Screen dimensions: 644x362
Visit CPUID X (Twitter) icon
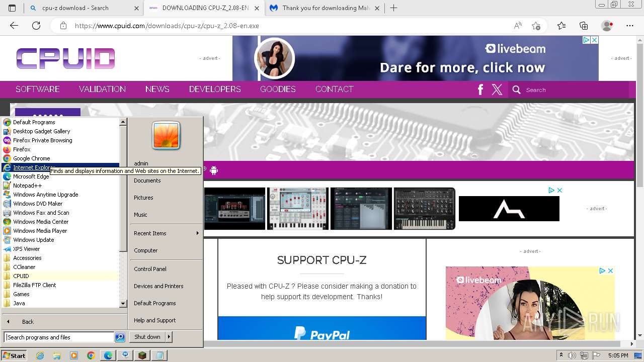[497, 89]
